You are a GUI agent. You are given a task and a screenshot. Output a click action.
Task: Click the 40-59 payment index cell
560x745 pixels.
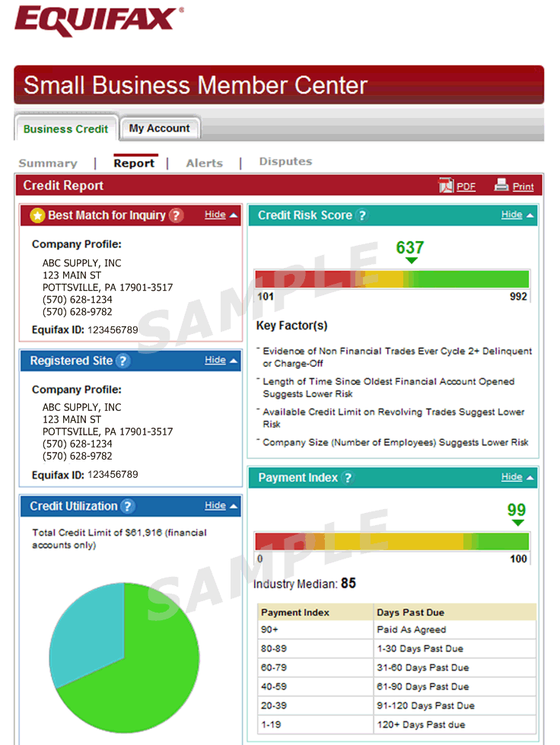pos(316,686)
